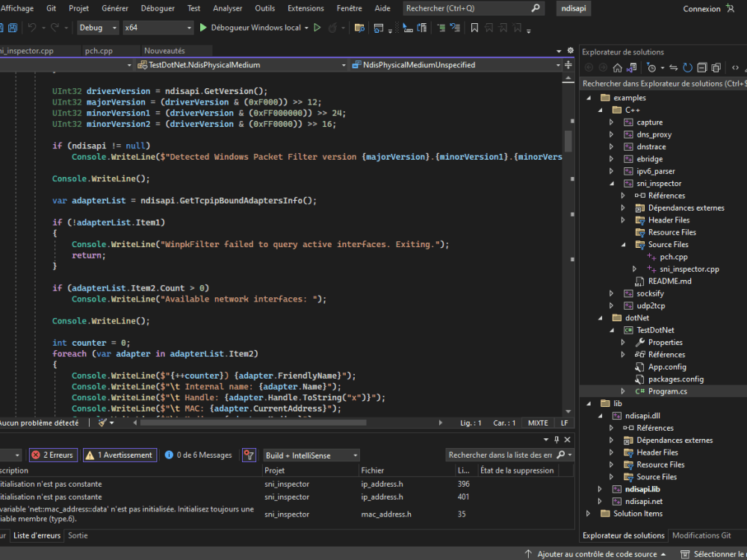Click the Home icon in Solution Explorer
The width and height of the screenshot is (747, 560).
[618, 67]
